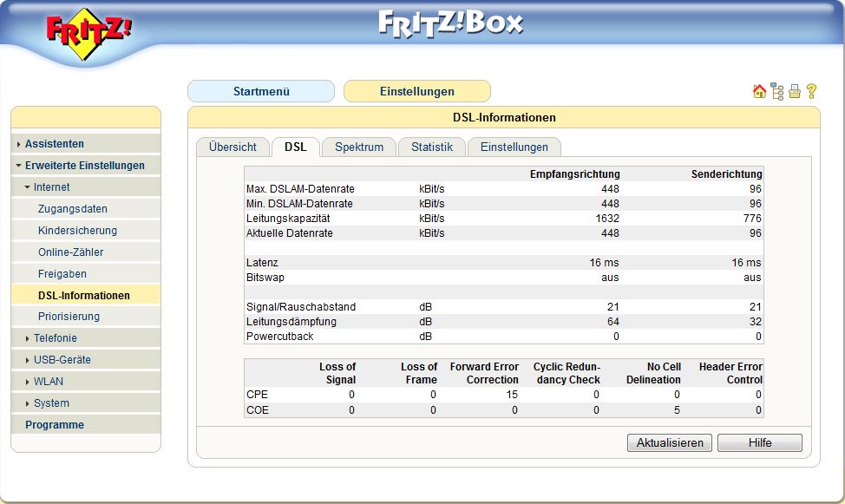Screen dimensions: 845x504
Task: Click the top Einstellungen button
Action: click(417, 91)
